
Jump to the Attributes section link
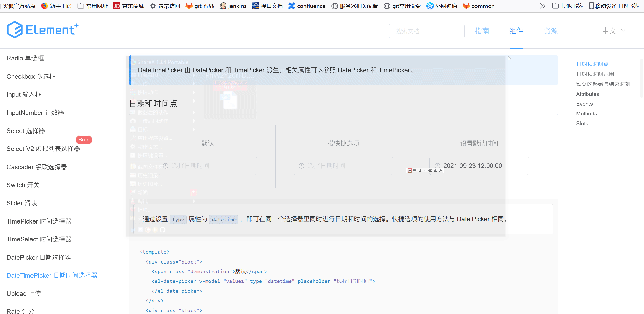coord(587,94)
